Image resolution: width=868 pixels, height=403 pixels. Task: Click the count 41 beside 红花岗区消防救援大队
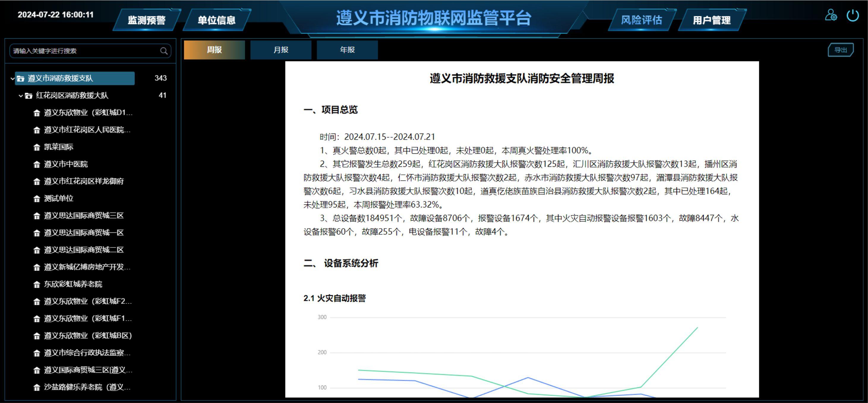pyautogui.click(x=163, y=95)
